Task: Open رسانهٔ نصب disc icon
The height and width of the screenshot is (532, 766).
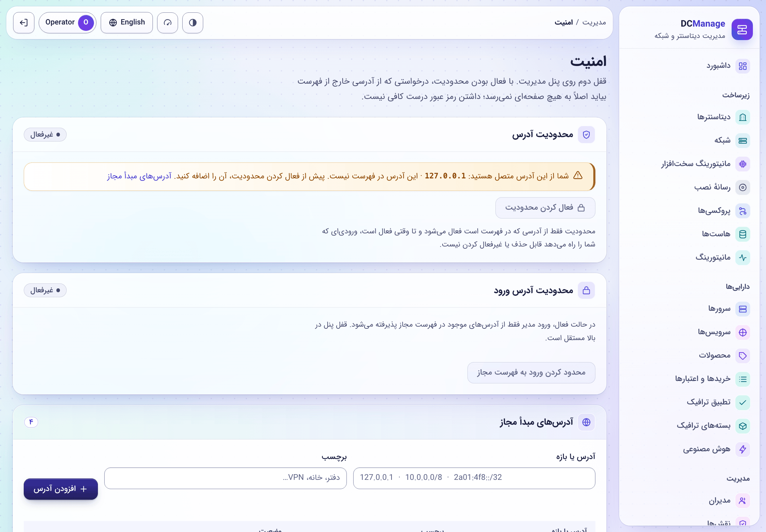Action: [x=743, y=188]
